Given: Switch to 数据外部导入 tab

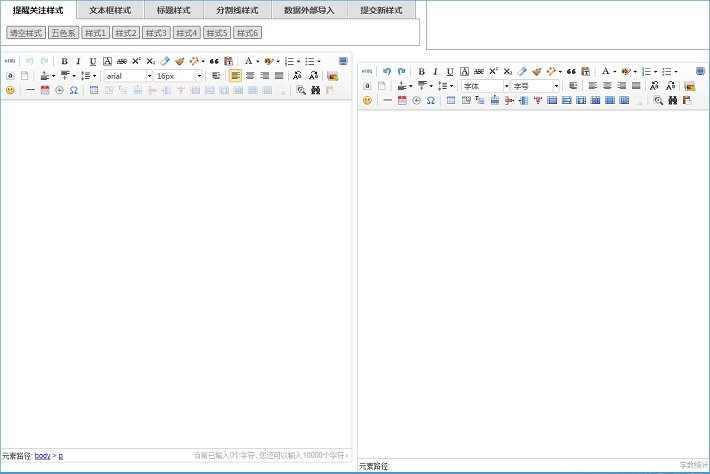Looking at the screenshot, I should click(309, 10).
